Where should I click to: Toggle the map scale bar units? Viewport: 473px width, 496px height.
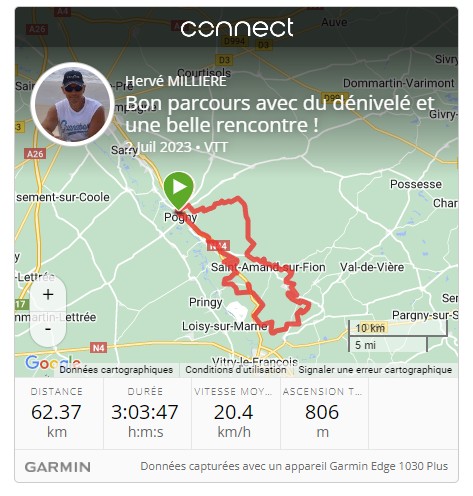point(398,336)
